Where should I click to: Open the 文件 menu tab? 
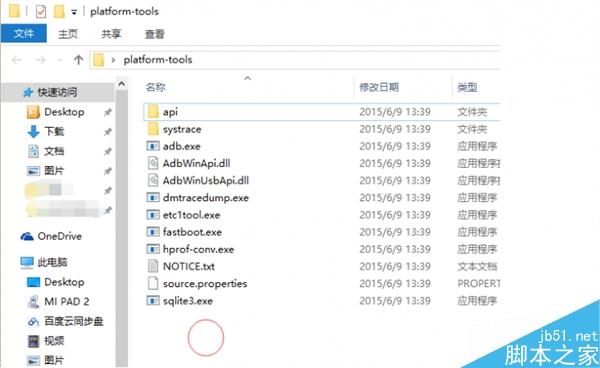tap(24, 34)
